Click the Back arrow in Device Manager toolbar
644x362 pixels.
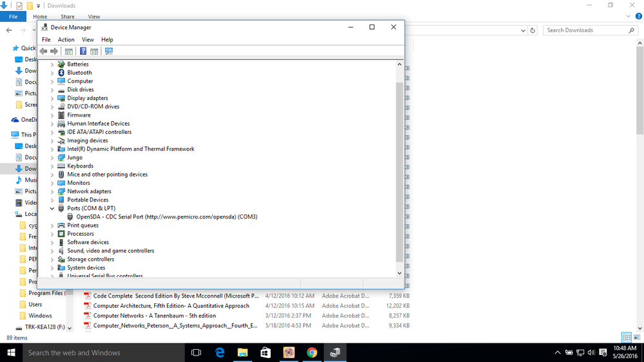click(44, 52)
